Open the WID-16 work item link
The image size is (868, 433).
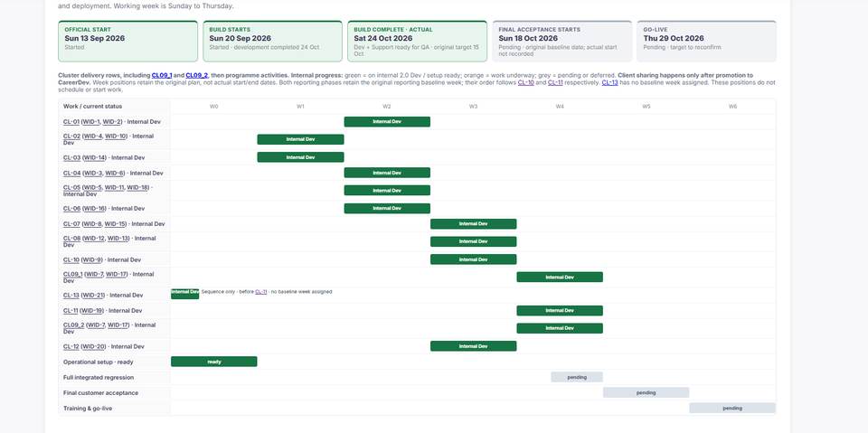[94, 209]
